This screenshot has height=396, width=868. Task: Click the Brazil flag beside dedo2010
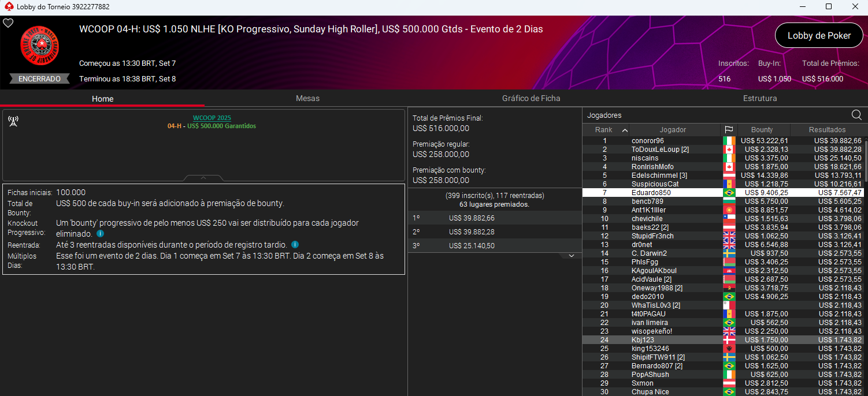point(729,297)
